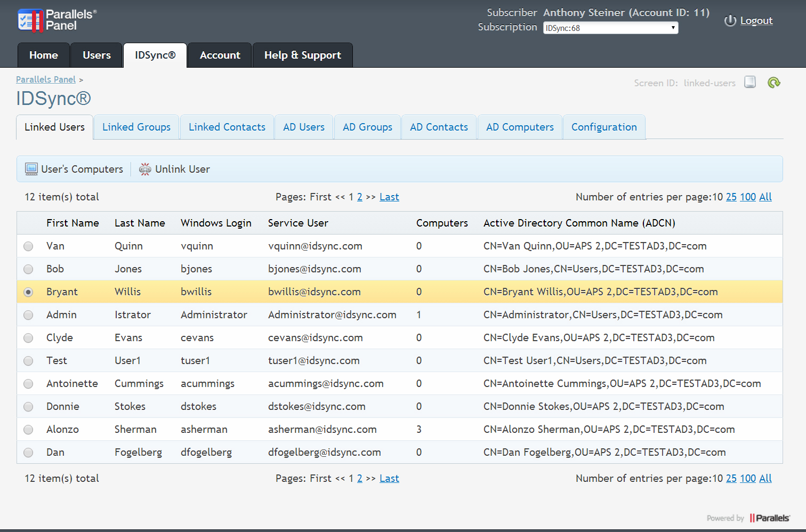Click the Unlink User icon

pos(145,170)
